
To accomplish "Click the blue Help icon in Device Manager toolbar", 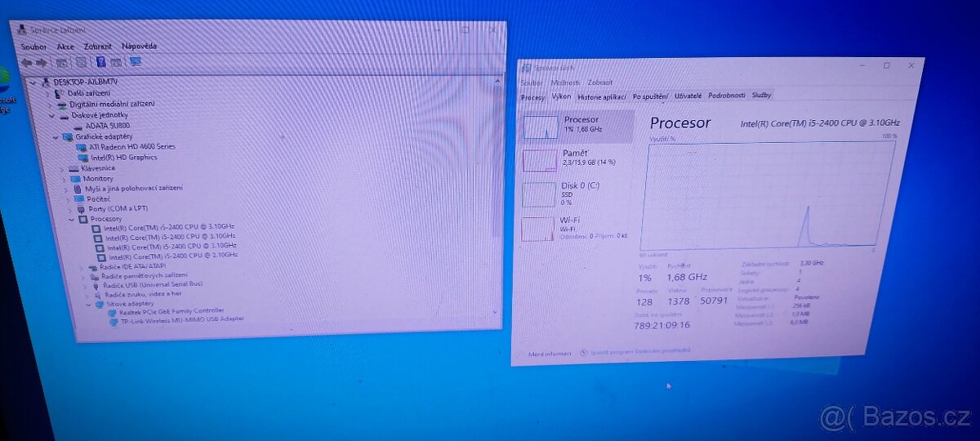I will pos(101,61).
